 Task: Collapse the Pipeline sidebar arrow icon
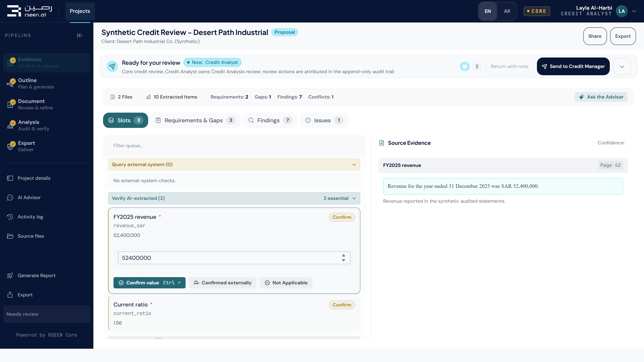tap(79, 35)
